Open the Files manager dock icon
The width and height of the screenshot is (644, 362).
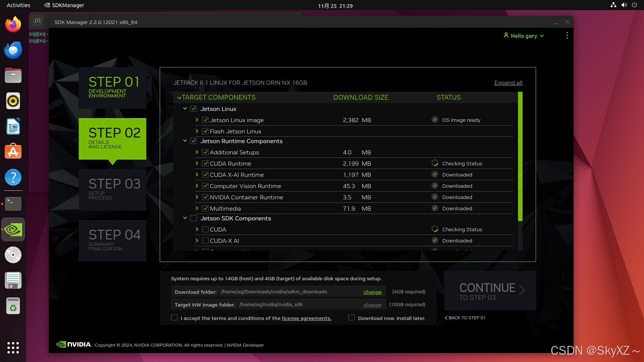tap(13, 75)
